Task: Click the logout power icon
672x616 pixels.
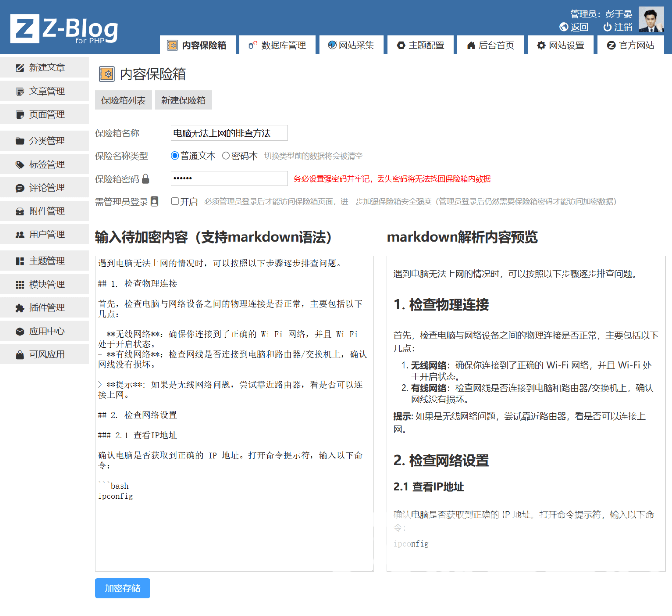Action: click(607, 27)
